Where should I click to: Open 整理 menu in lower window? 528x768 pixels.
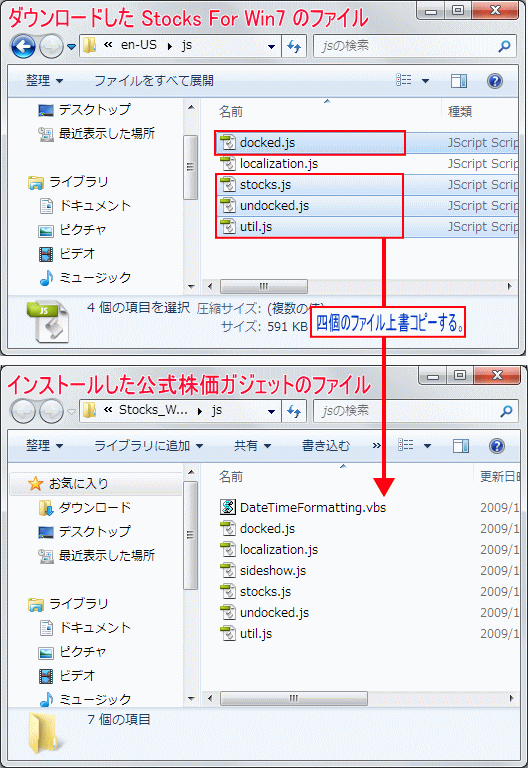tap(44, 446)
